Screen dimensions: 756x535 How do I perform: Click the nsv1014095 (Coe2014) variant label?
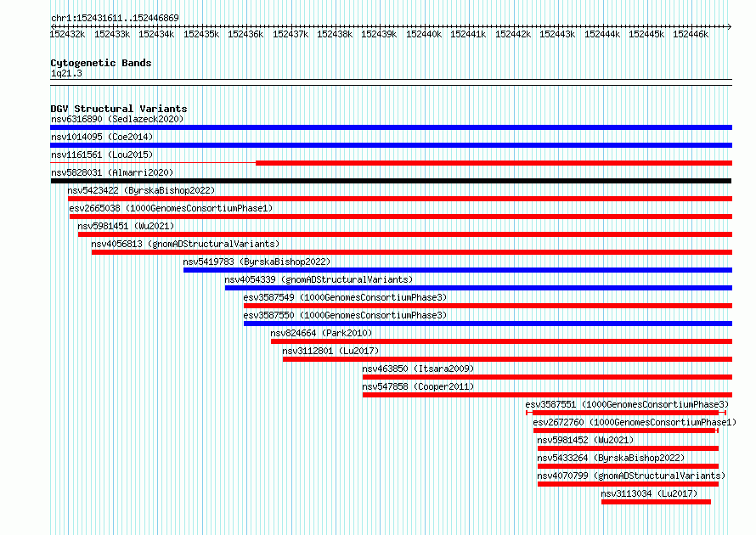coord(102,137)
